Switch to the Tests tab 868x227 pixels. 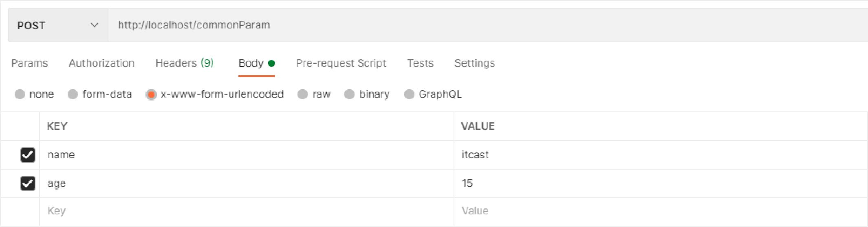pyautogui.click(x=420, y=63)
